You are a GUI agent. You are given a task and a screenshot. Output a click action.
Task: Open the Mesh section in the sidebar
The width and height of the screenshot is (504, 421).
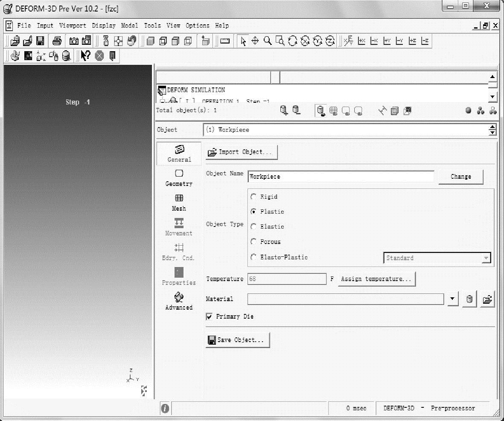click(x=179, y=203)
